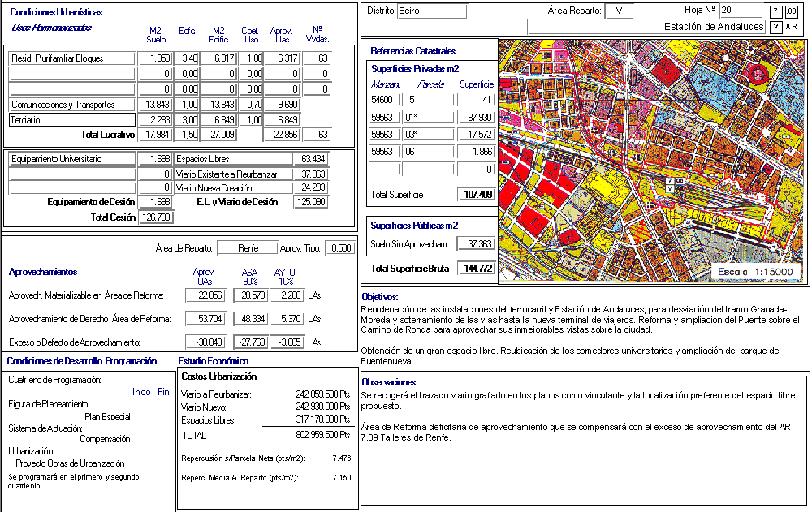
Task: Click the Total Superficie Bruta value 144.772
Action: pyautogui.click(x=476, y=269)
